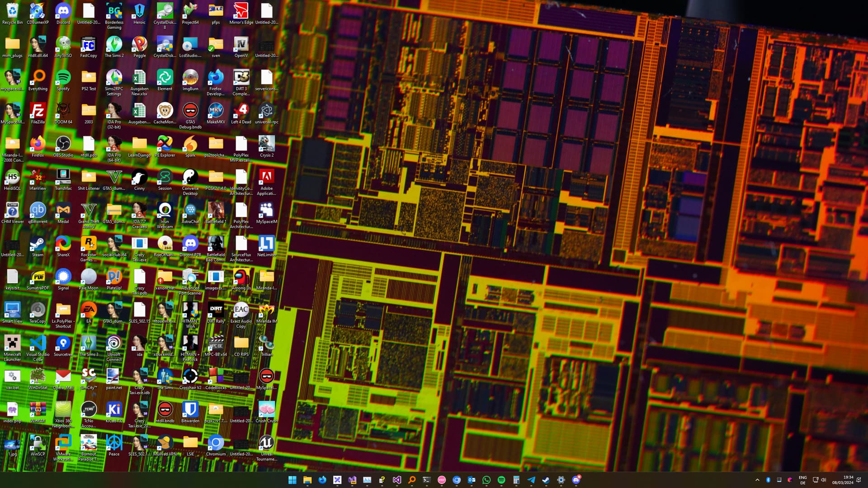Select the Battlefield 1 desktop icon

click(x=216, y=213)
